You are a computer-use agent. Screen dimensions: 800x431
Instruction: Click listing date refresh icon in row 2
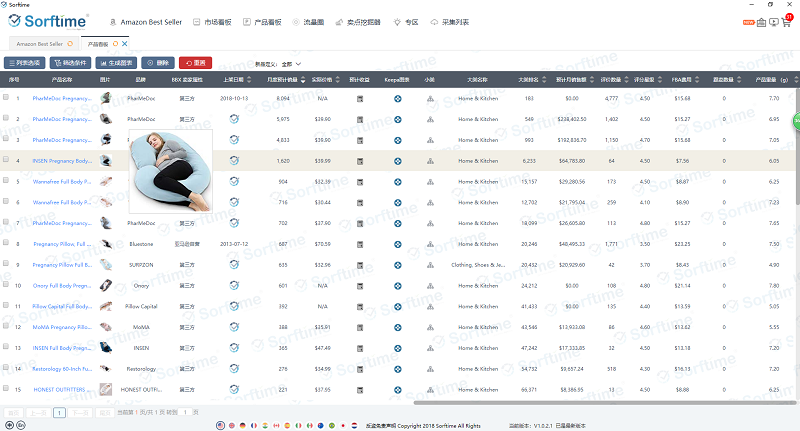pyautogui.click(x=234, y=119)
